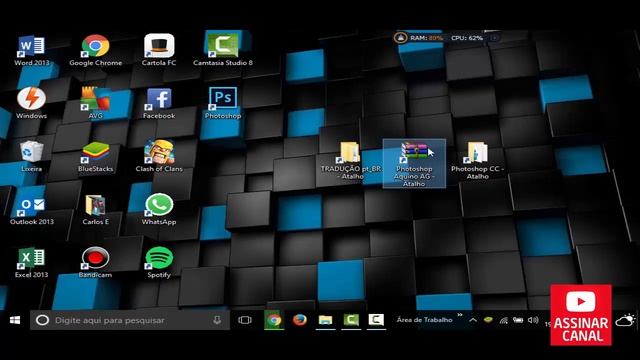Click the ASSINAR CANAL subscribe button

(581, 315)
